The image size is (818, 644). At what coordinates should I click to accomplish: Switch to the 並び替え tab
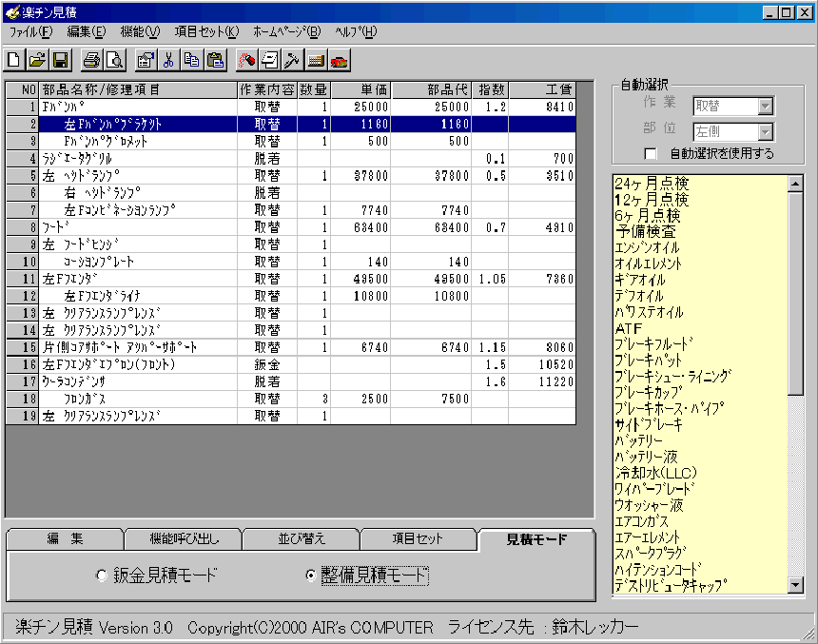(301, 539)
